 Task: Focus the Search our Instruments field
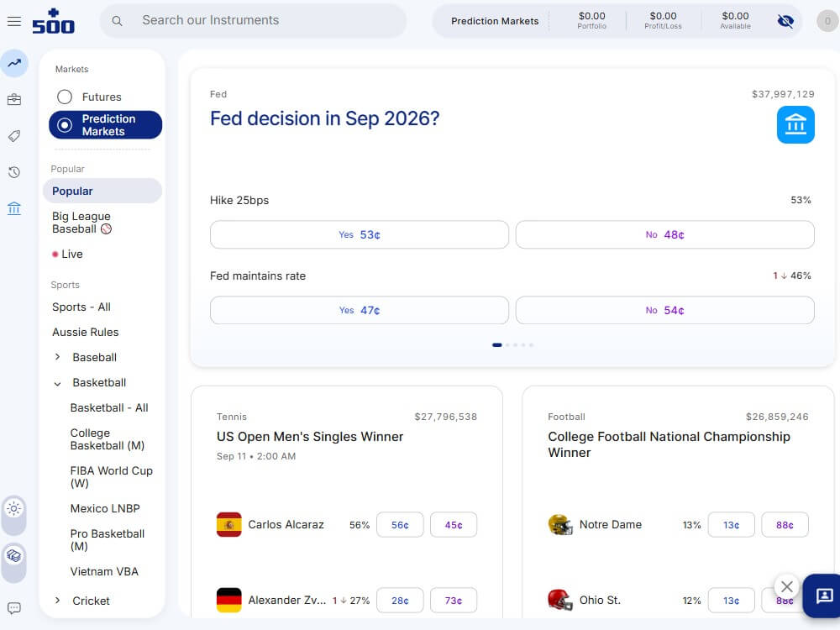[x=253, y=21]
